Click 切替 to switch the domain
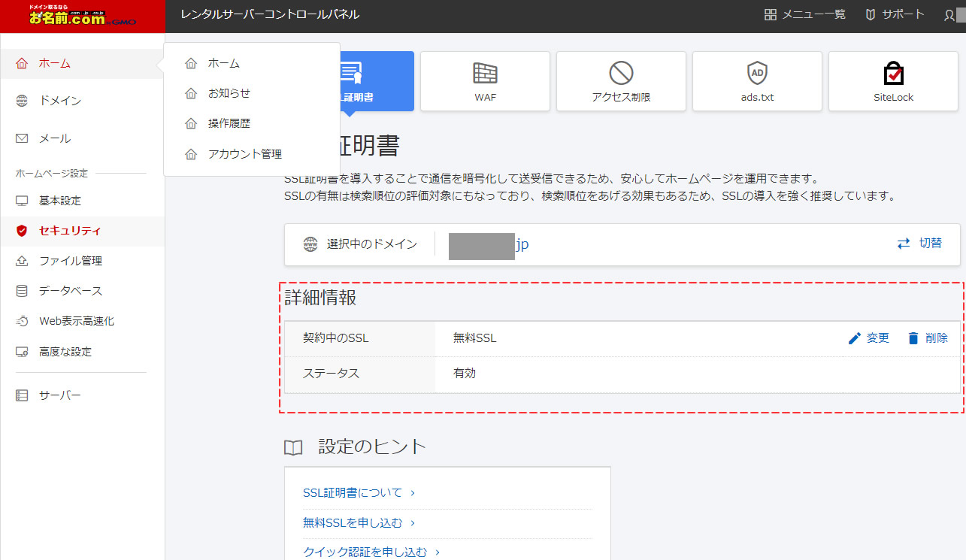Screen dimensions: 966x560 coord(931,244)
